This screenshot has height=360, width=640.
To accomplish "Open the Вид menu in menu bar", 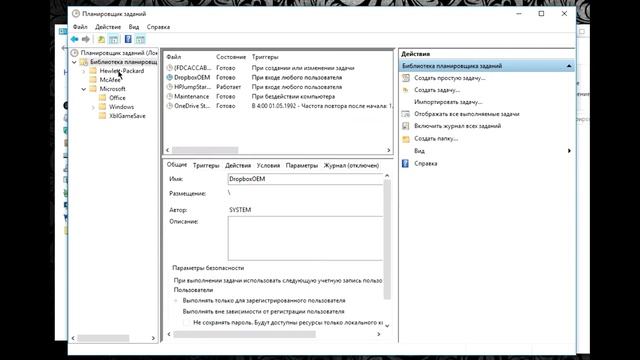I will [133, 27].
